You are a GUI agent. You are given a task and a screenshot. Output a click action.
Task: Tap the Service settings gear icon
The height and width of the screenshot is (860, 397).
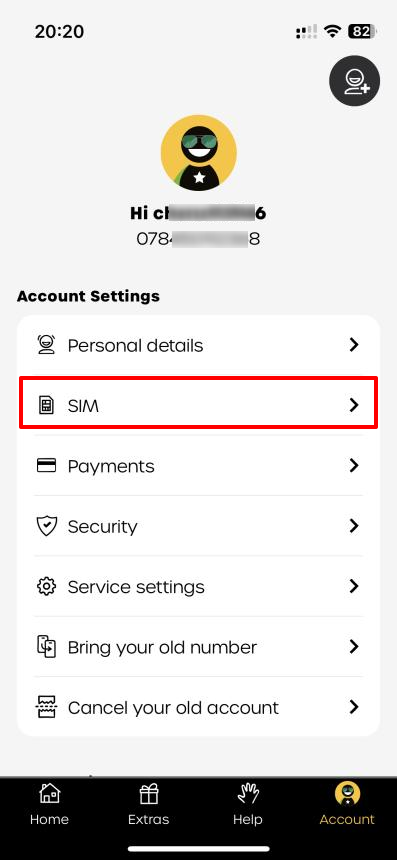(x=47, y=586)
